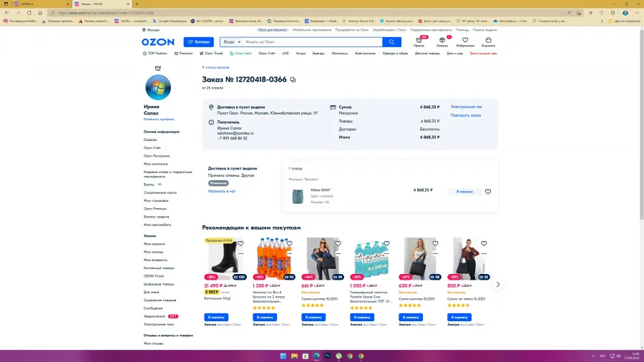Add the DKNY skirt to cart

coord(464,192)
